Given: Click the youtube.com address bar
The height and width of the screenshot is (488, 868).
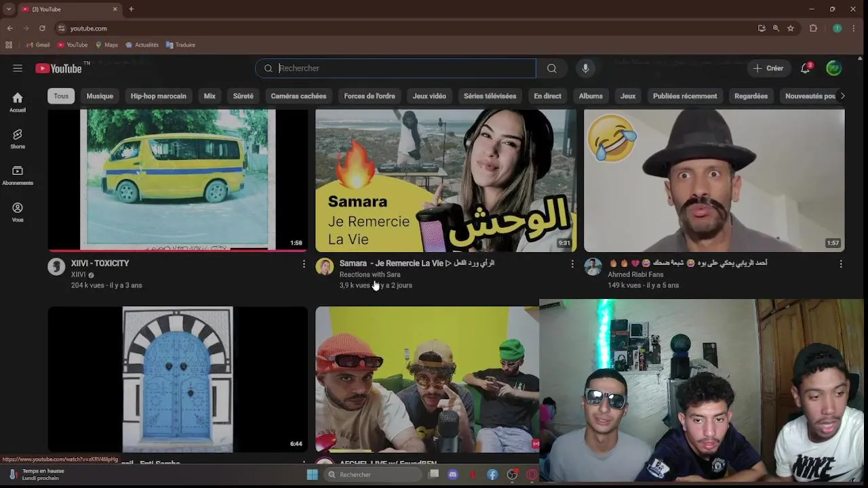Looking at the screenshot, I should click(x=403, y=28).
